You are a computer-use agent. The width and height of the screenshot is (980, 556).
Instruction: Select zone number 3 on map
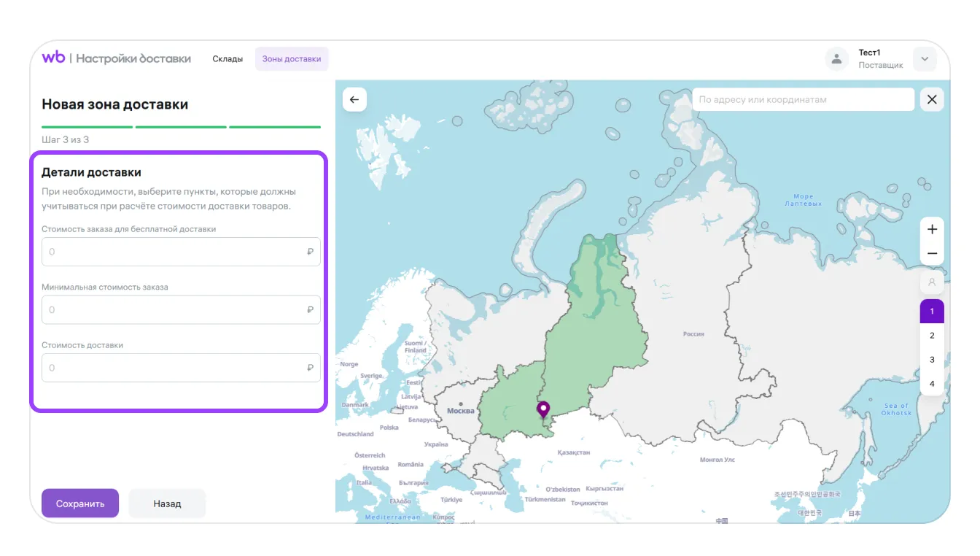932,360
